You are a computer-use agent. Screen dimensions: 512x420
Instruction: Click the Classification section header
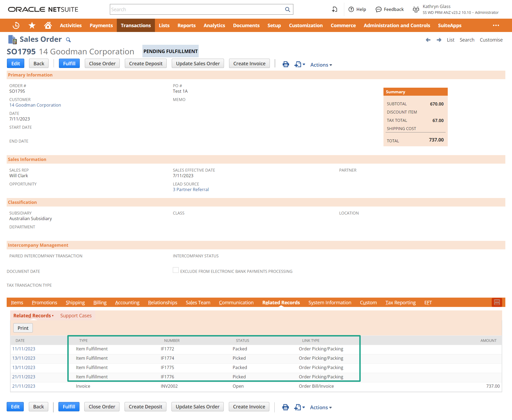coord(256,202)
